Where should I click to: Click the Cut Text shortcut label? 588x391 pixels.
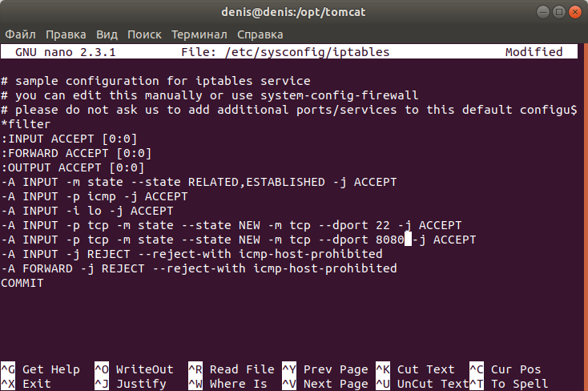[x=425, y=369]
